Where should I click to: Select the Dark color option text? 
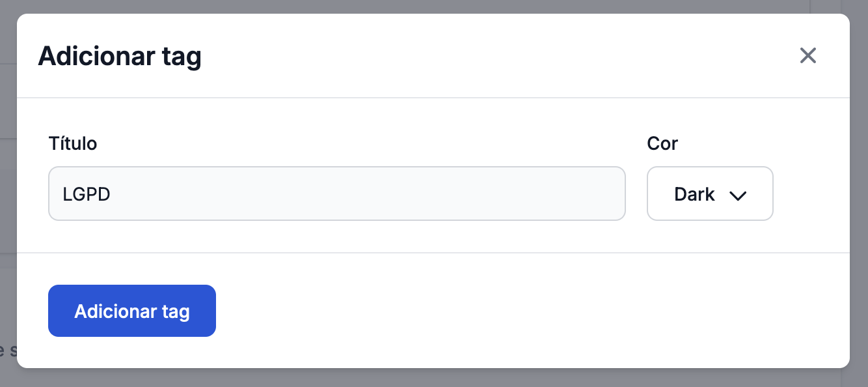694,194
